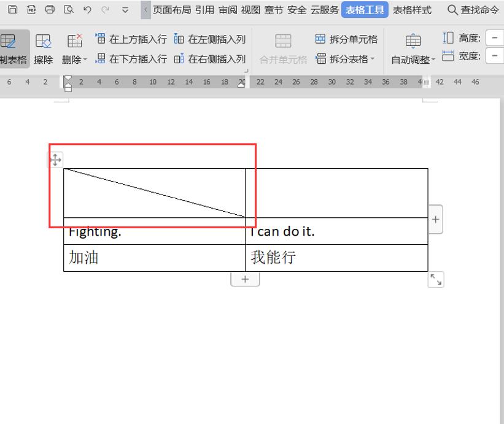The width and height of the screenshot is (504, 424).
Task: Open the 页面布局 tab
Action: click(x=172, y=10)
